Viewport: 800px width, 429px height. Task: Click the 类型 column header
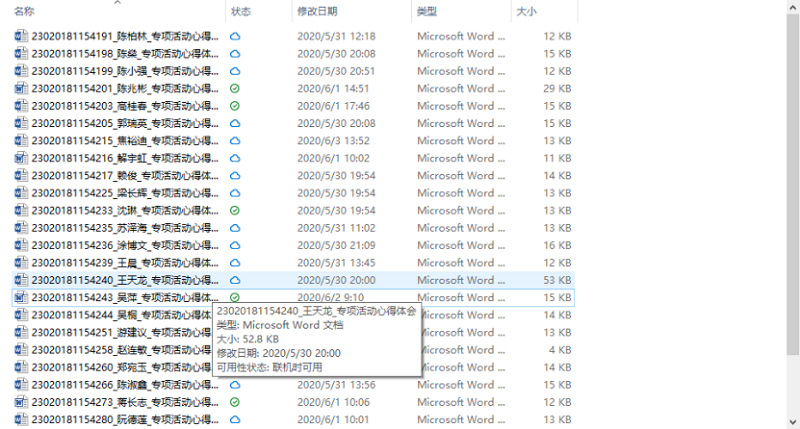click(x=427, y=11)
